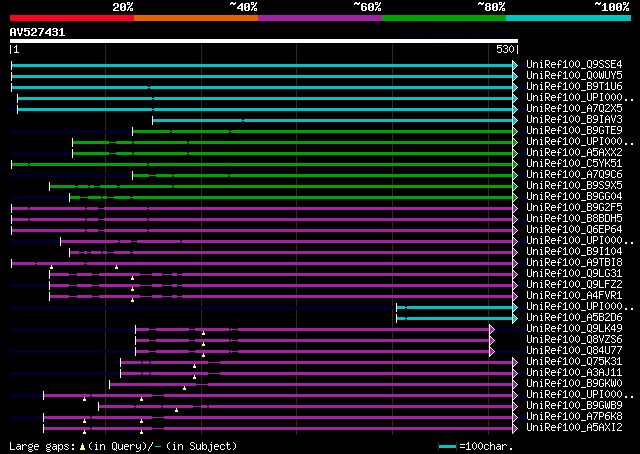Click the purple ~60% identity color band

(x=320, y=18)
